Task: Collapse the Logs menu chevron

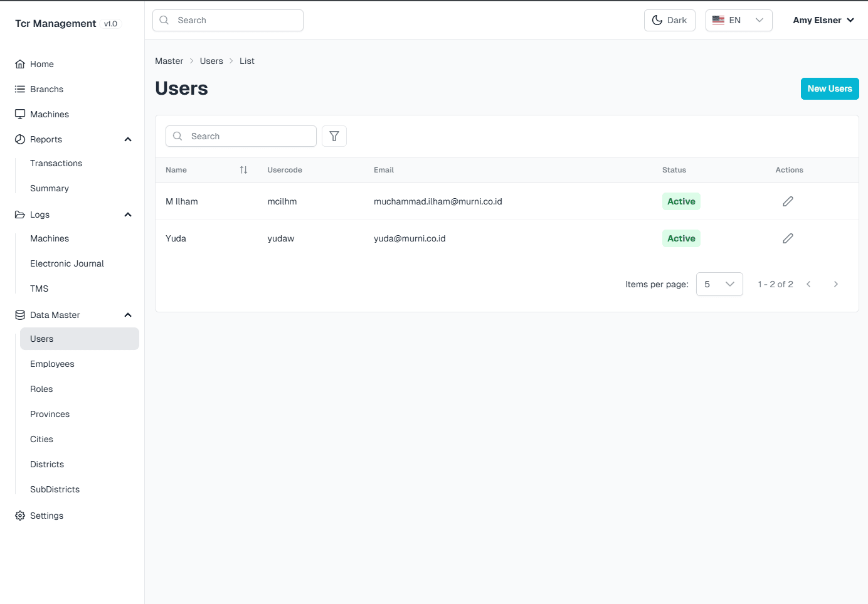Action: 128,215
